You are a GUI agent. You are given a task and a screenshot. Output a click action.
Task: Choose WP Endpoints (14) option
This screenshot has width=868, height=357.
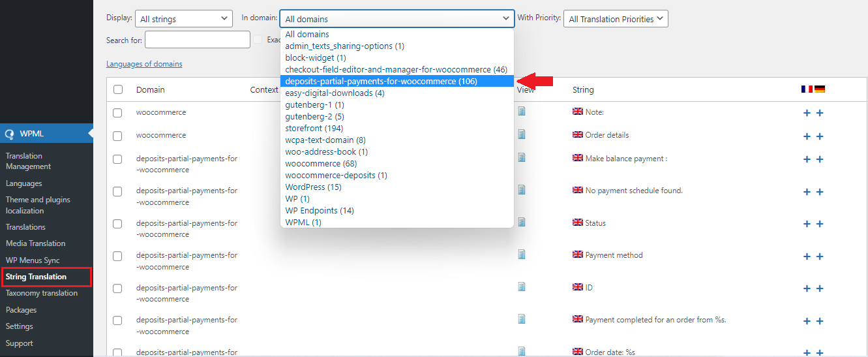pyautogui.click(x=397, y=211)
